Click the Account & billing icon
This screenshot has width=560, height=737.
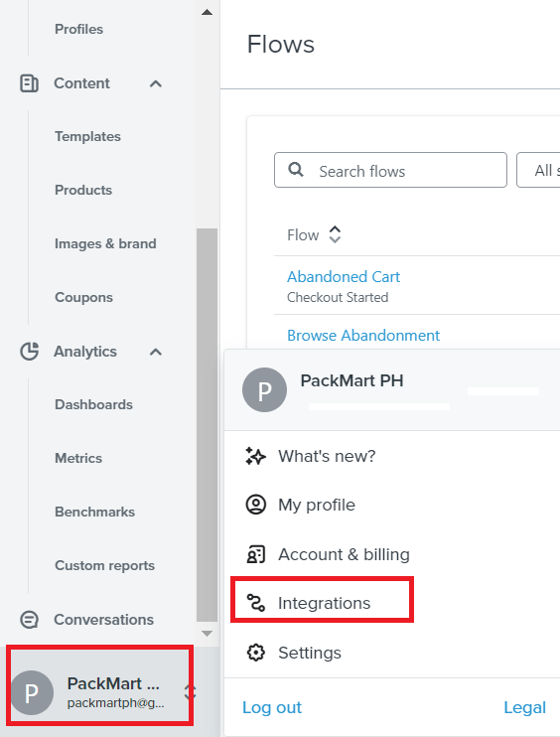pyautogui.click(x=255, y=554)
